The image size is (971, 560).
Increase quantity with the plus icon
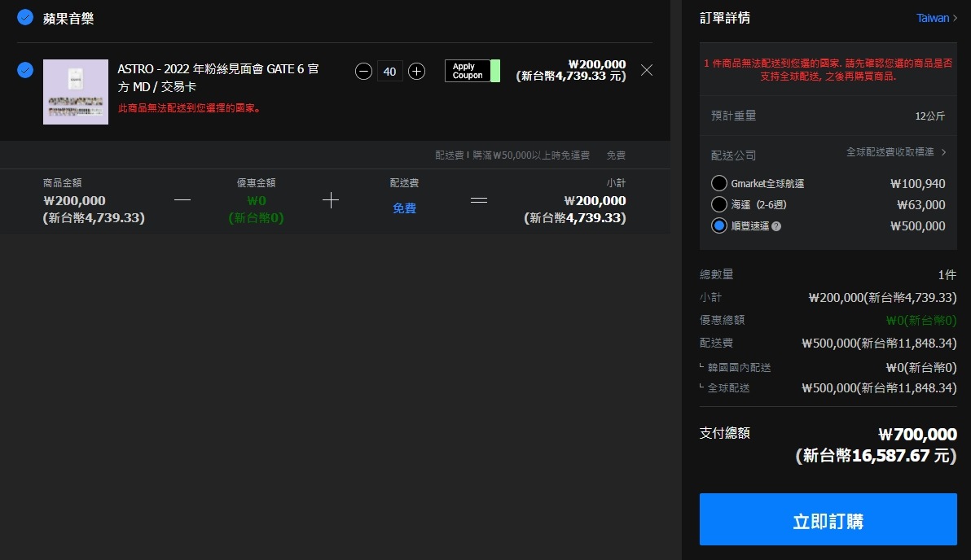click(x=417, y=71)
